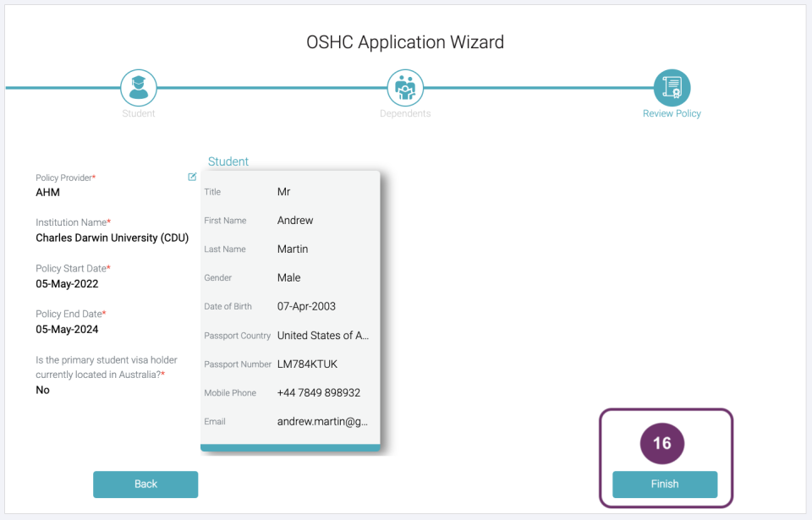Click the Policy End Date 05-May-2024
812x520 pixels.
pos(67,329)
